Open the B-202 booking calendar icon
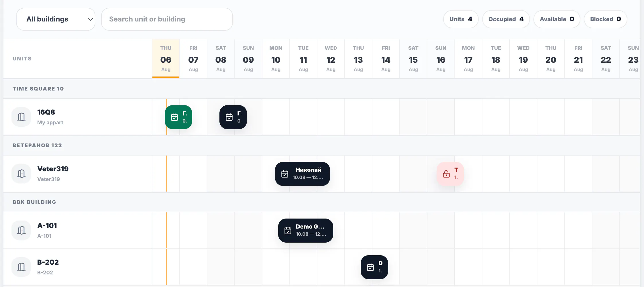Screen dimensions: 644x287 click(370, 267)
